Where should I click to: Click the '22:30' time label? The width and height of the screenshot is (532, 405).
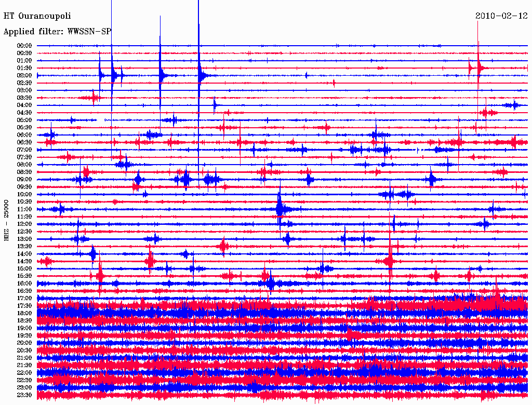tap(24, 380)
